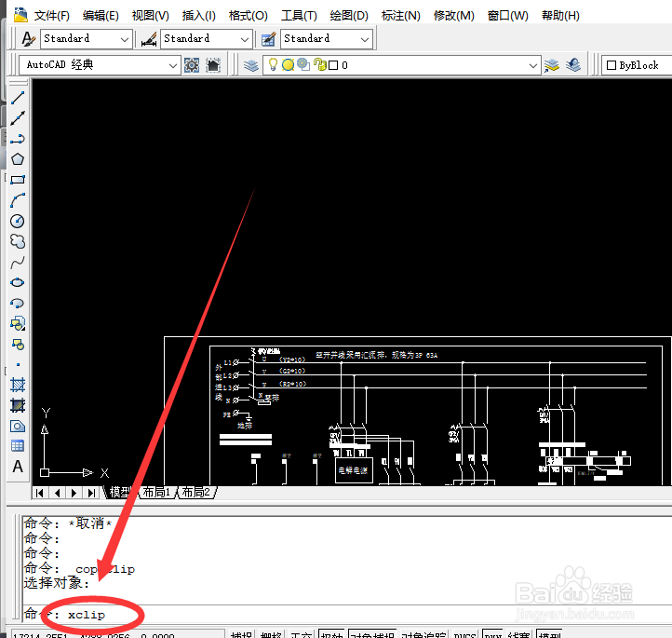Image resolution: width=672 pixels, height=638 pixels.
Task: Select the Polyline tool
Action: 18,139
